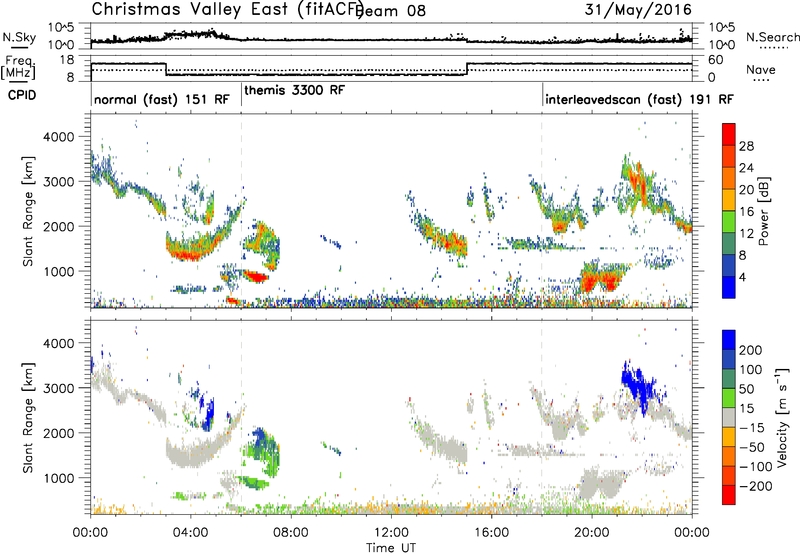This screenshot has width=800, height=554.
Task: Pick the top red segment of the power colorbar
Action: pos(729,135)
